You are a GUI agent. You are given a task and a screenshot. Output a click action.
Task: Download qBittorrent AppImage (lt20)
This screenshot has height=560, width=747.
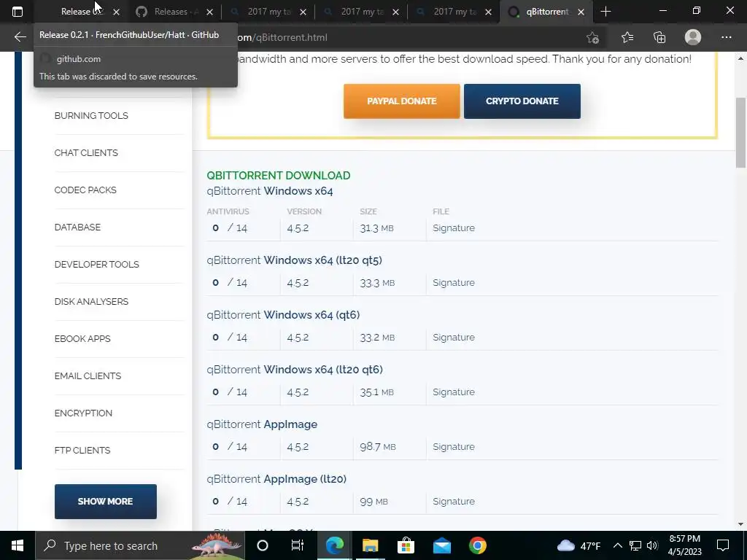pos(276,479)
